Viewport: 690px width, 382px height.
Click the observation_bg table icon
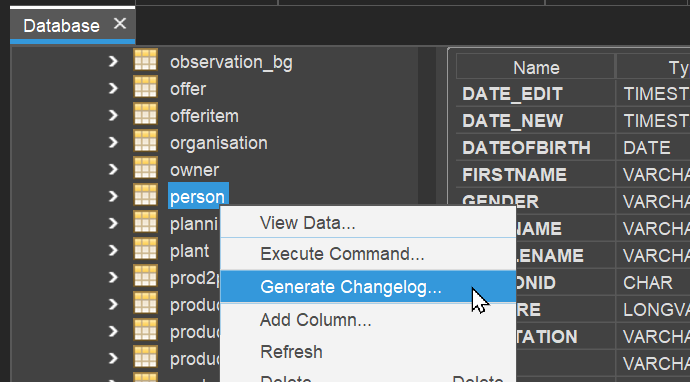tap(145, 60)
